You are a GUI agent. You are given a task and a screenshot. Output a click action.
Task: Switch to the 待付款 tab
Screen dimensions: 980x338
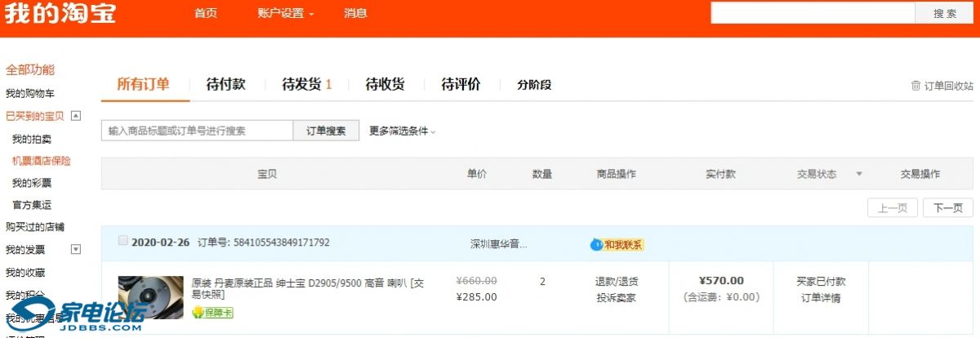click(x=225, y=84)
